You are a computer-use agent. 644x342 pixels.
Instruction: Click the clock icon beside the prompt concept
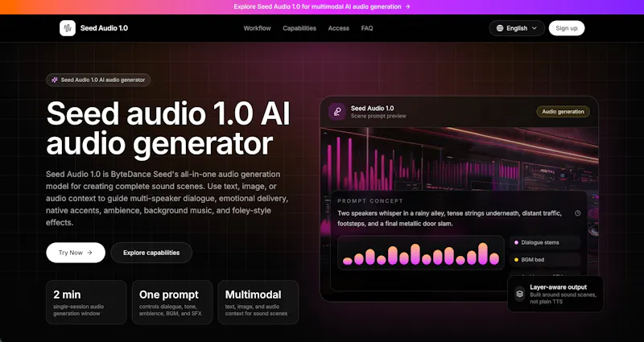tap(577, 213)
